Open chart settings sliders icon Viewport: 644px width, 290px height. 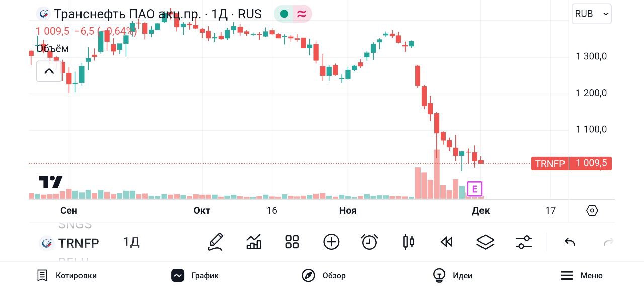524,242
